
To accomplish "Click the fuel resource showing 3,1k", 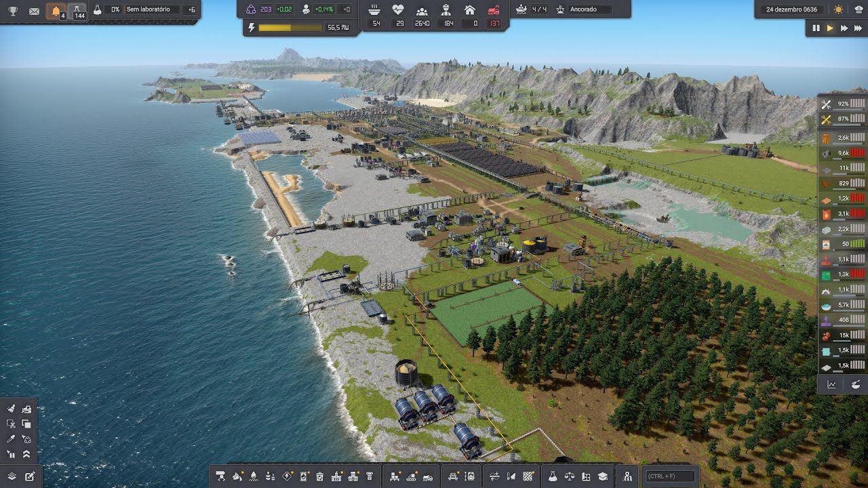I will click(x=843, y=213).
